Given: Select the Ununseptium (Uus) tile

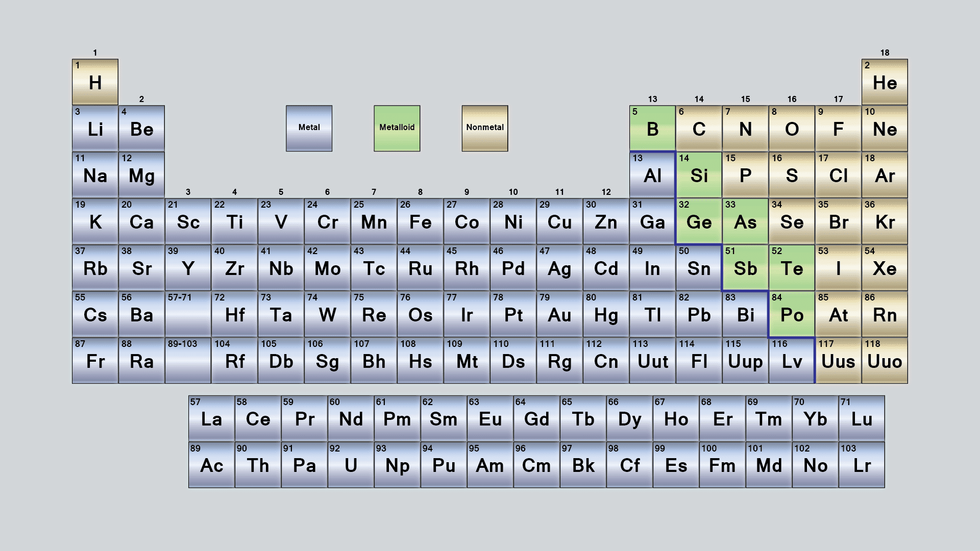Looking at the screenshot, I should pyautogui.click(x=838, y=360).
